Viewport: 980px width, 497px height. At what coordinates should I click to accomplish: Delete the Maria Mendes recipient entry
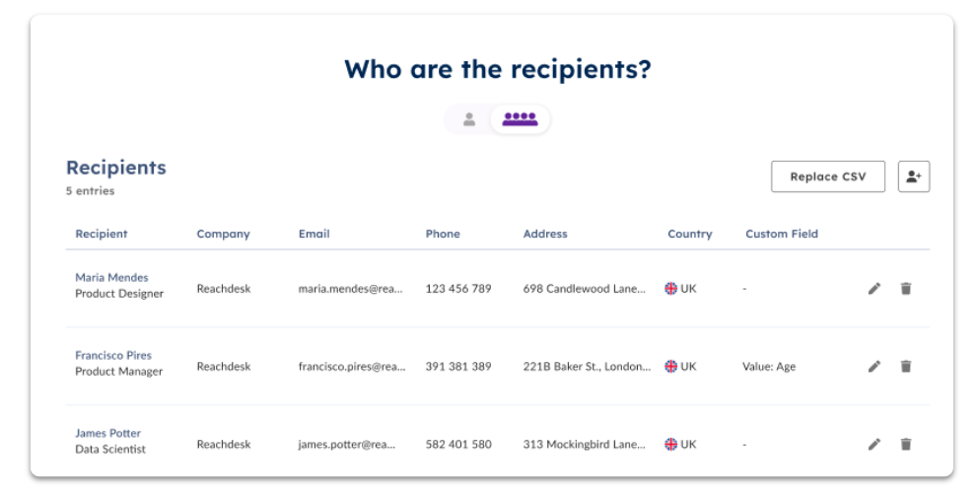click(906, 288)
